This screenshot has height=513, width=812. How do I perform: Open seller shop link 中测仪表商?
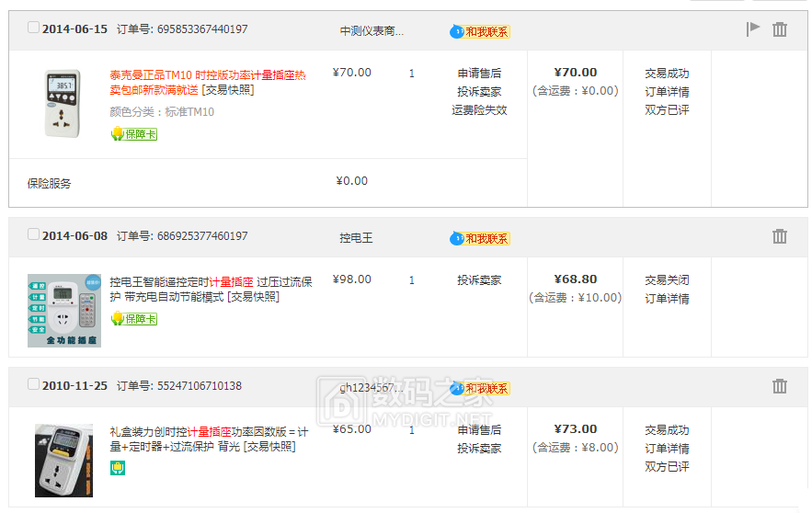click(372, 31)
